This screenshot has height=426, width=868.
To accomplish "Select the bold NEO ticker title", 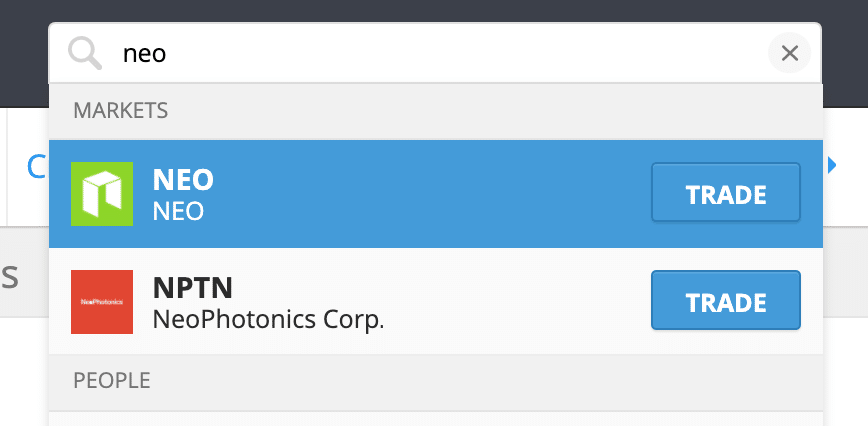I will point(183,179).
